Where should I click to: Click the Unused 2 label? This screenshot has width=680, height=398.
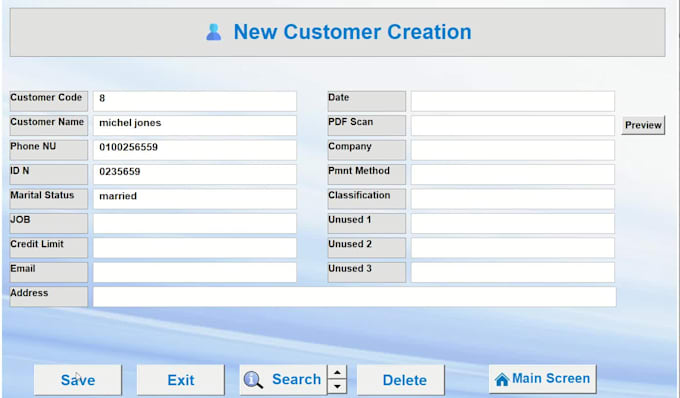[x=366, y=248]
